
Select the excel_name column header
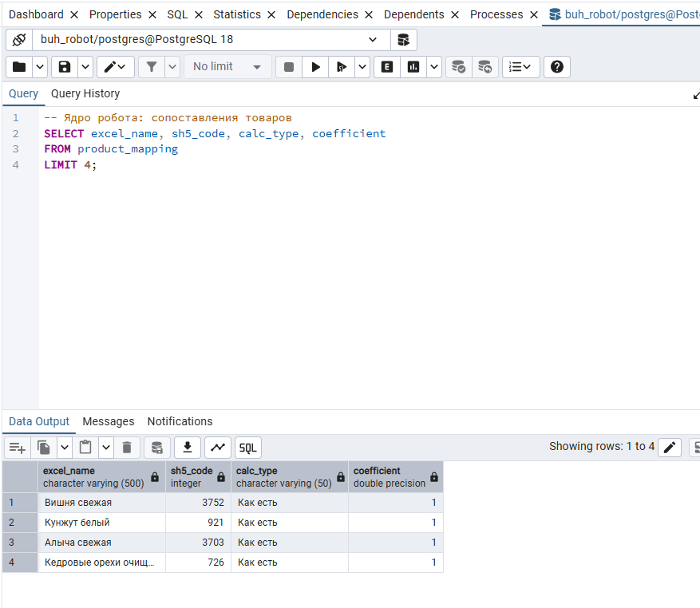click(102, 477)
